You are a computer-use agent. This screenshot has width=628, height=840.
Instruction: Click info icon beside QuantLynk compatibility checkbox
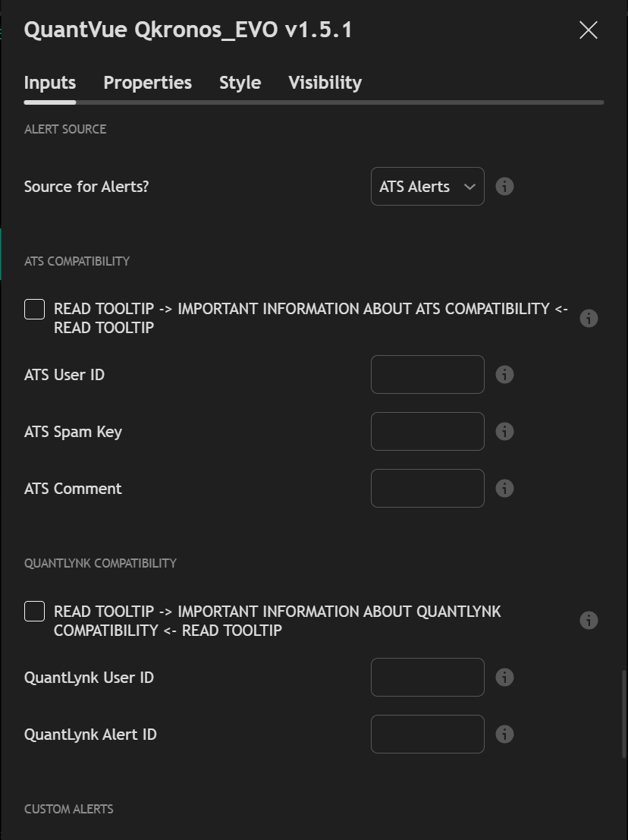coord(589,620)
